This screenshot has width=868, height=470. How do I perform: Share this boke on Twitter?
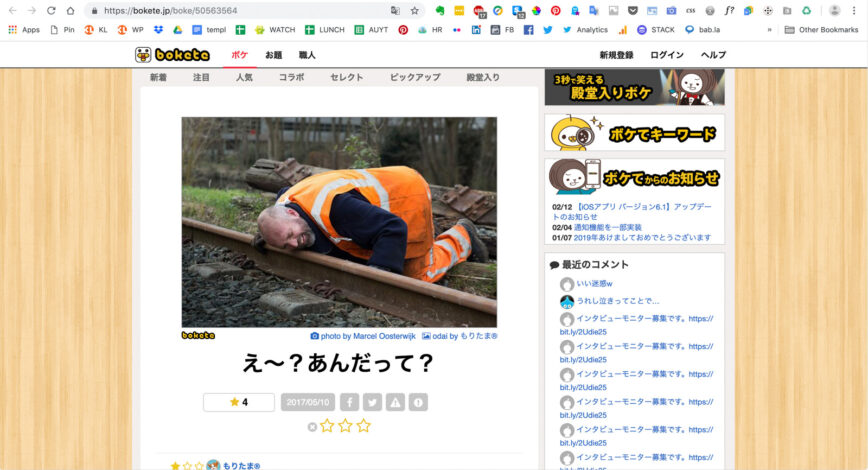tap(372, 402)
